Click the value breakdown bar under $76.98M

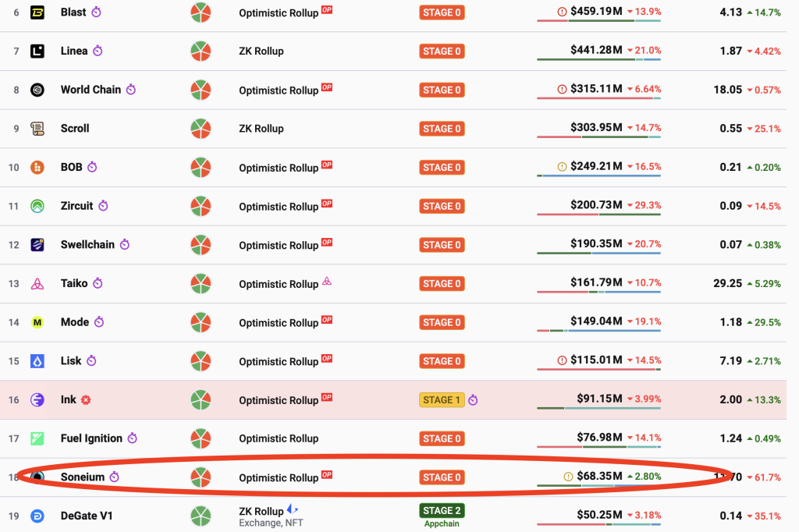[598, 447]
